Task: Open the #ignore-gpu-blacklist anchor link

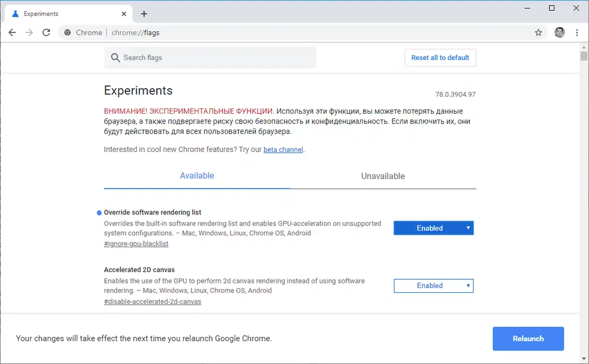Action: point(136,244)
